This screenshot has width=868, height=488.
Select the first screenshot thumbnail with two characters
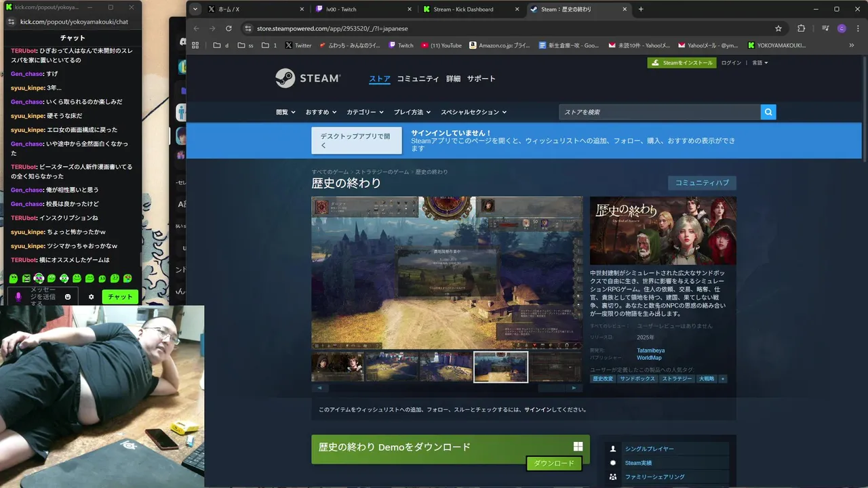(338, 367)
